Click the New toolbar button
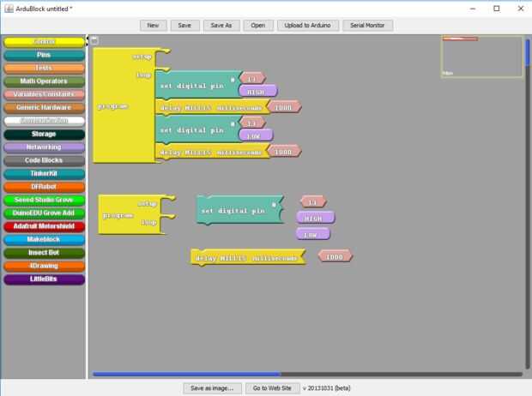The height and width of the screenshot is (396, 532). tap(153, 26)
